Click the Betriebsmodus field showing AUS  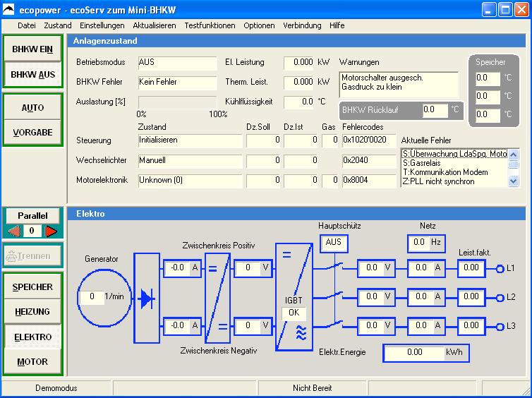click(177, 63)
